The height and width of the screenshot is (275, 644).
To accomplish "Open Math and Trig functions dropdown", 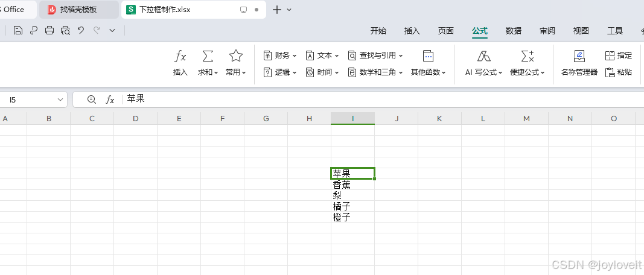I will coord(375,72).
